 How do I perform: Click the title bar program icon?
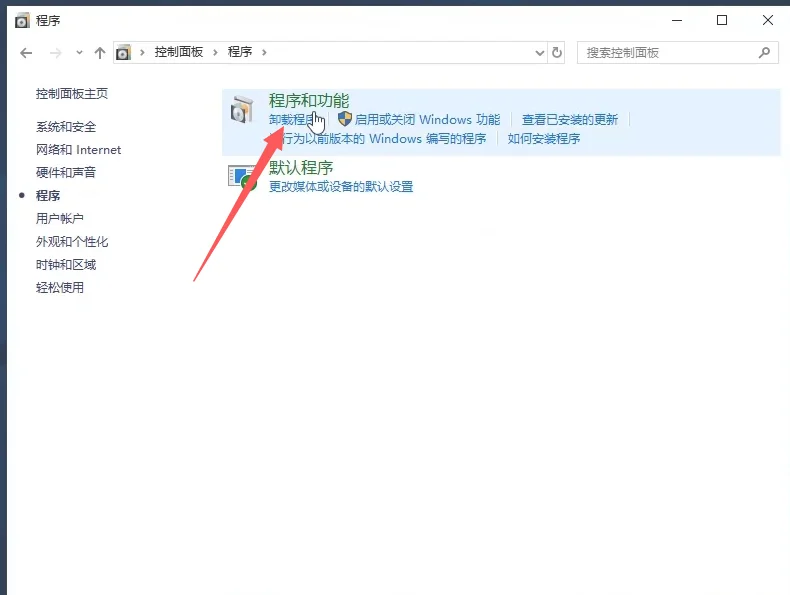(x=22, y=21)
